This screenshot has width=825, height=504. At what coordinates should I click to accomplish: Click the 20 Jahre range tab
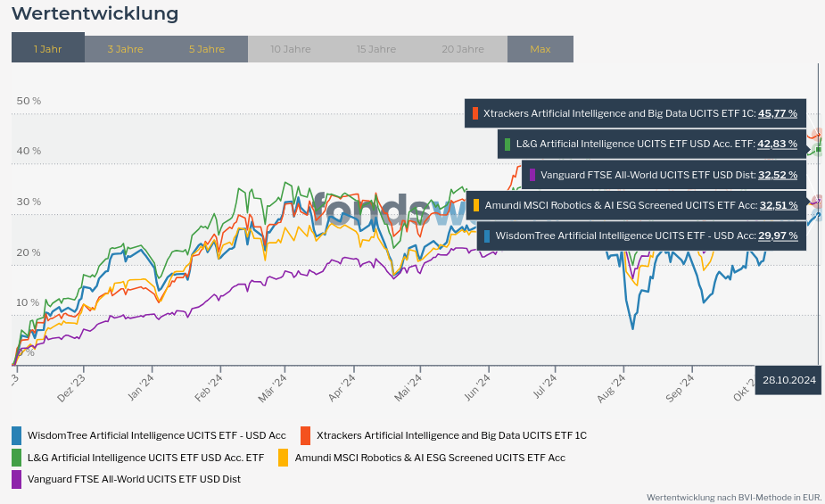pos(463,48)
